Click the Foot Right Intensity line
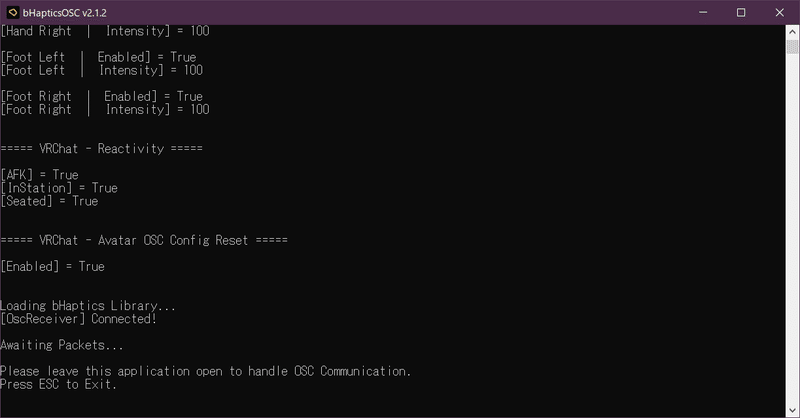The image size is (800, 418). [105, 109]
